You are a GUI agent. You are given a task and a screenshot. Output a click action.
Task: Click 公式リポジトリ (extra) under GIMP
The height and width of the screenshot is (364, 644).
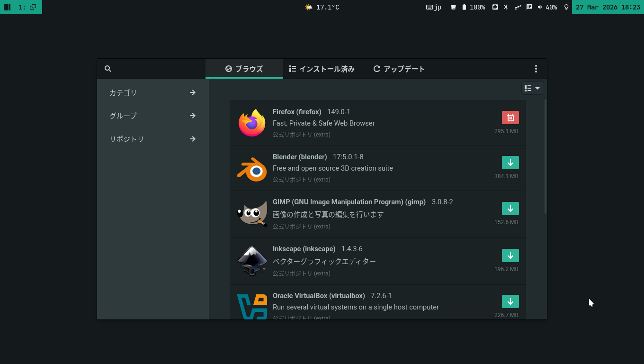coord(302,227)
